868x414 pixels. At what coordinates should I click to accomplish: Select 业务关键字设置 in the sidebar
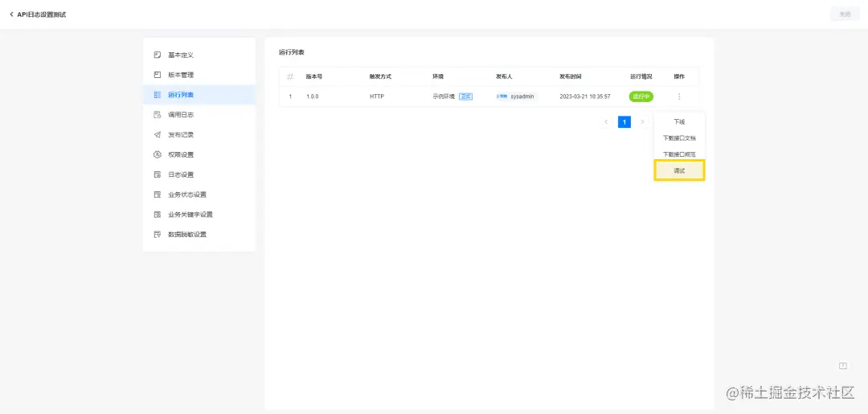[199, 214]
